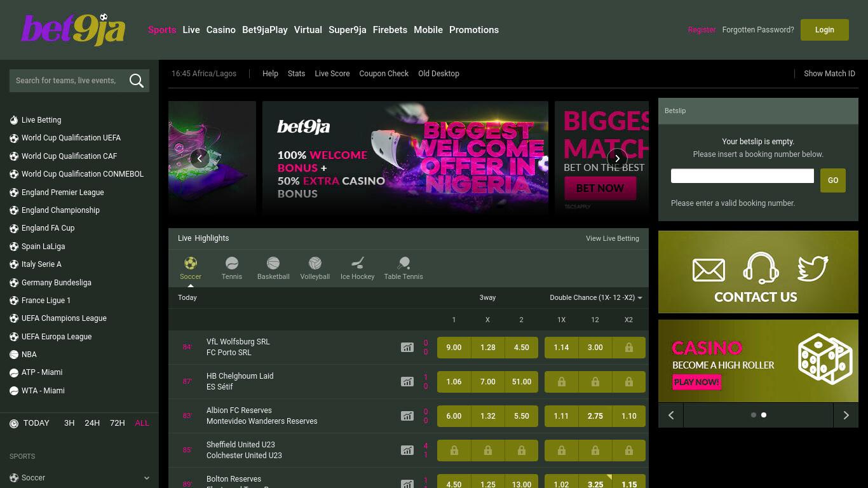Viewport: 868px width, 488px height.
Task: Pick odds 9.00 for VfL Wolfsburg SRL
Action: (454, 348)
